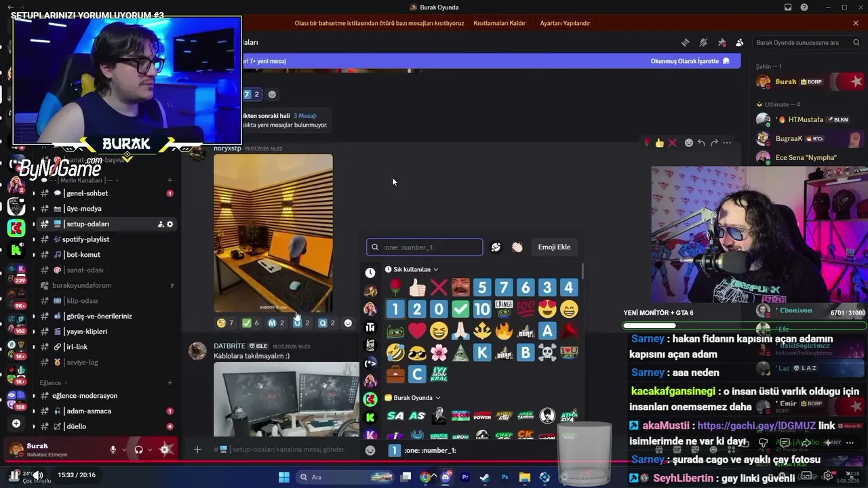Select the SA server emoji
The width and height of the screenshot is (868, 488).
click(395, 415)
